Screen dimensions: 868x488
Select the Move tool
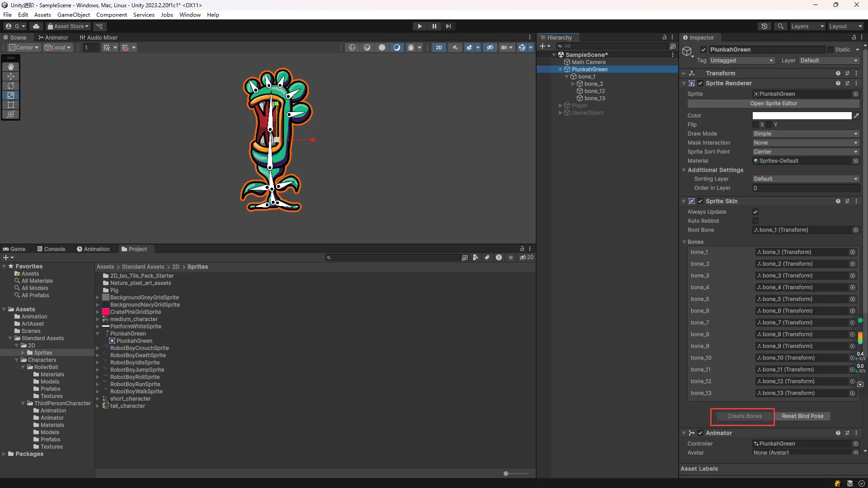(x=11, y=76)
